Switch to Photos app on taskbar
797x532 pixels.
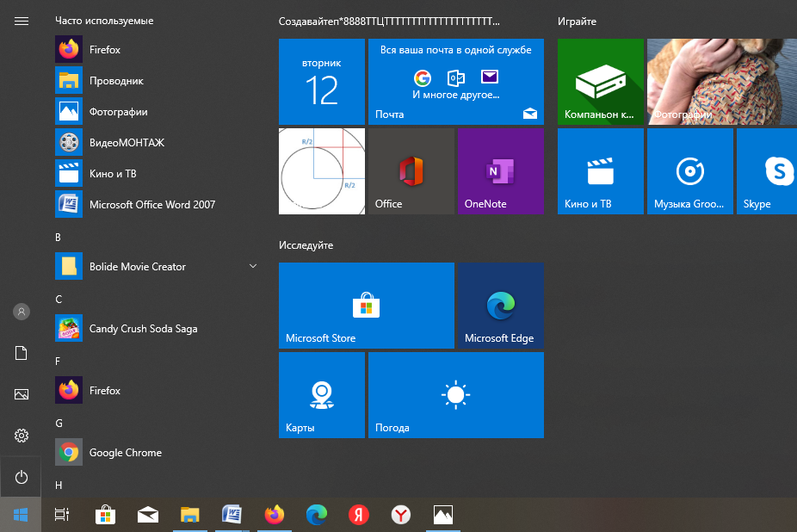click(443, 515)
